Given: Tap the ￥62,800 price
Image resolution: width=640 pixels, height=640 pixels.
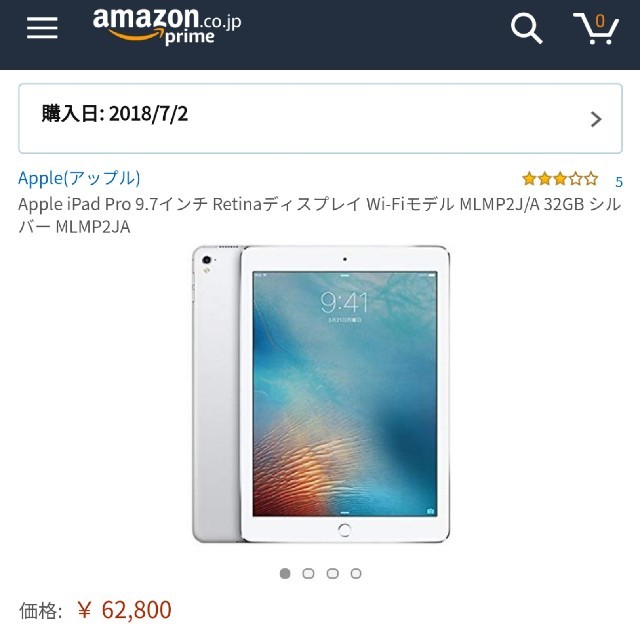Looking at the screenshot, I should (x=124, y=610).
